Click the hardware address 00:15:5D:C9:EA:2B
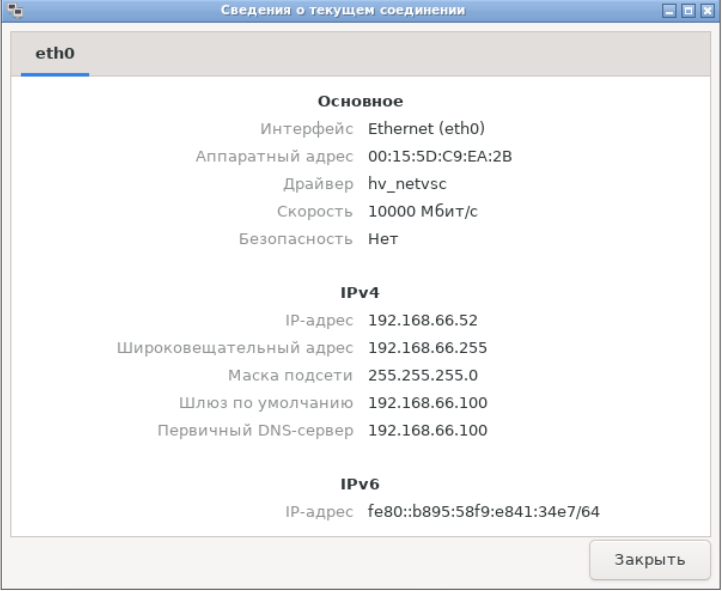The height and width of the screenshot is (591, 722). (x=440, y=156)
